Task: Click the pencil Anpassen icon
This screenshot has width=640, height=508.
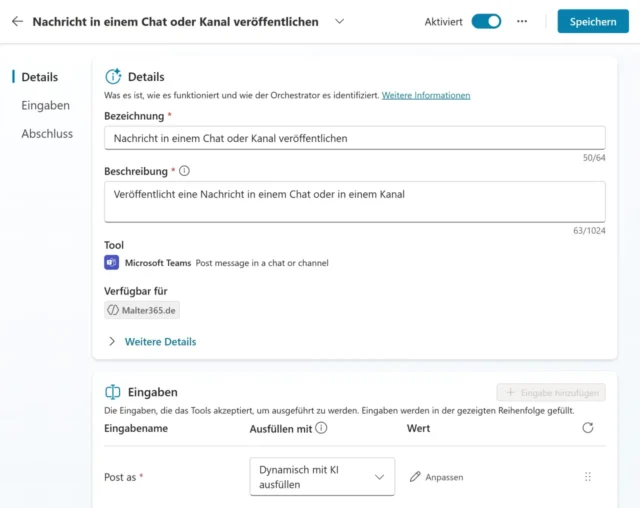Action: [x=415, y=477]
